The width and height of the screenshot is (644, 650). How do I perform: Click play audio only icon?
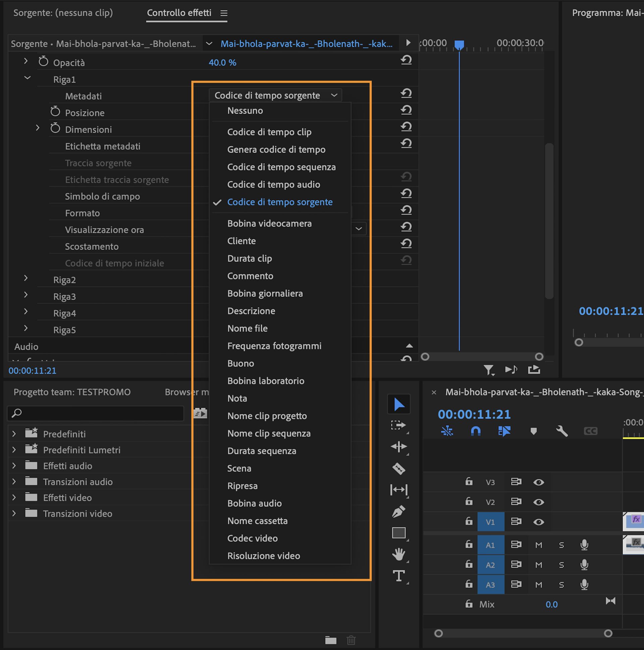[x=511, y=370]
